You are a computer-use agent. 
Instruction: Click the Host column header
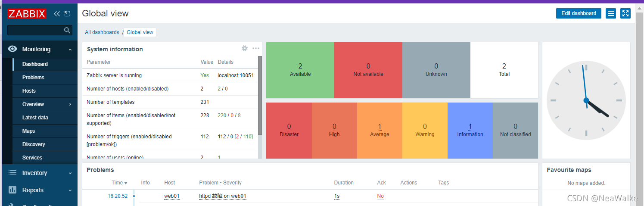170,183
